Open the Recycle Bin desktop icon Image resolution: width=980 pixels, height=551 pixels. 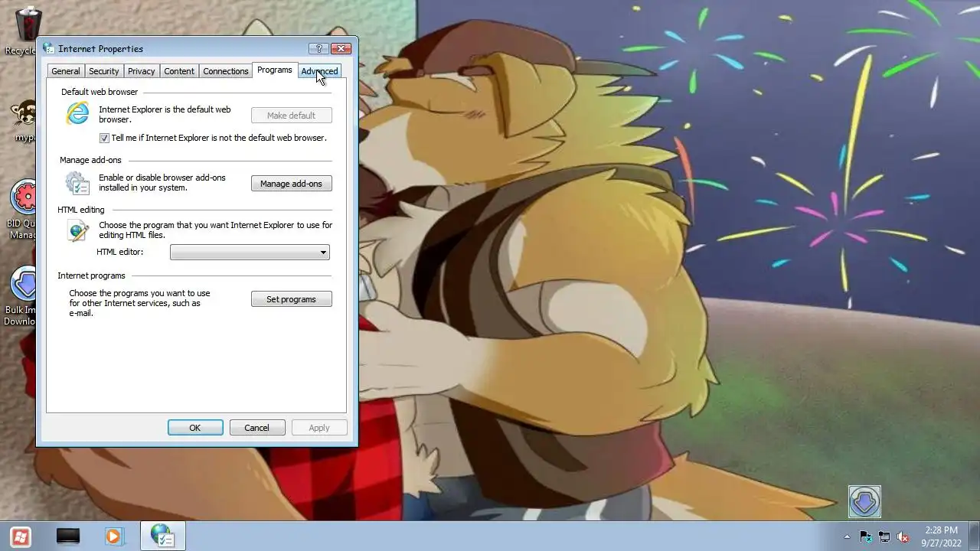pyautogui.click(x=28, y=24)
